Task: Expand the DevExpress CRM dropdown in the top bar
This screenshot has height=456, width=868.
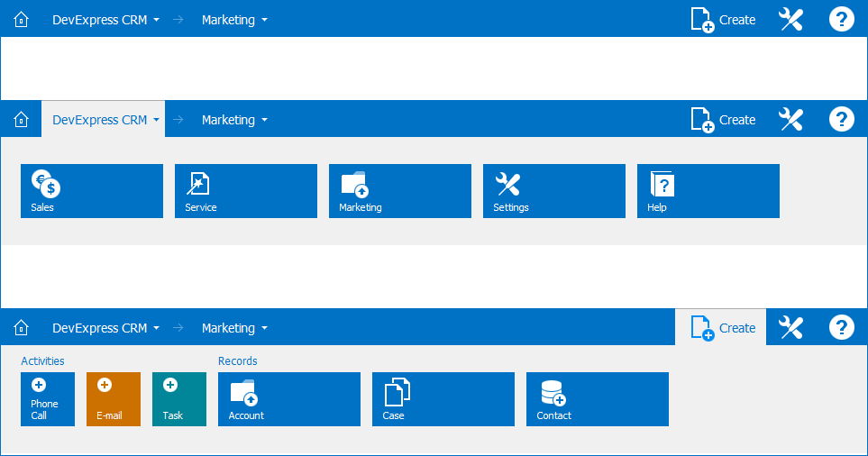Action: (x=105, y=20)
